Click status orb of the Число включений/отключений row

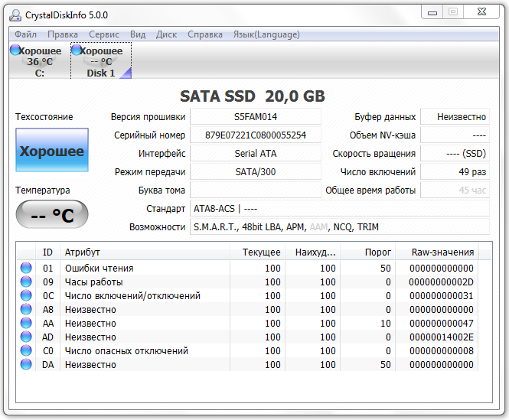(x=26, y=295)
